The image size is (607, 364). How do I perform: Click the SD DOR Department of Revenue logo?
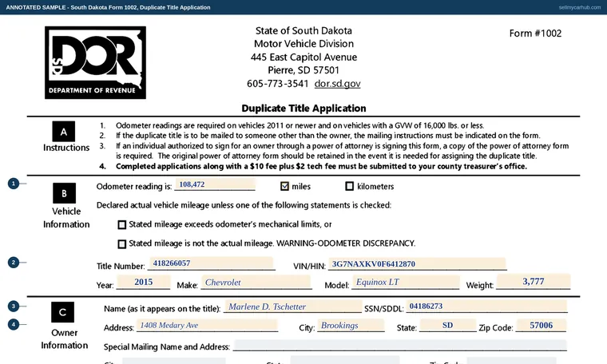point(95,63)
